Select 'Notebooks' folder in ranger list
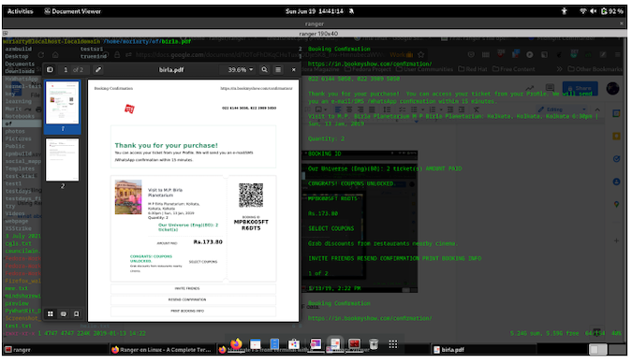The height and width of the screenshot is (364, 632). (20, 116)
